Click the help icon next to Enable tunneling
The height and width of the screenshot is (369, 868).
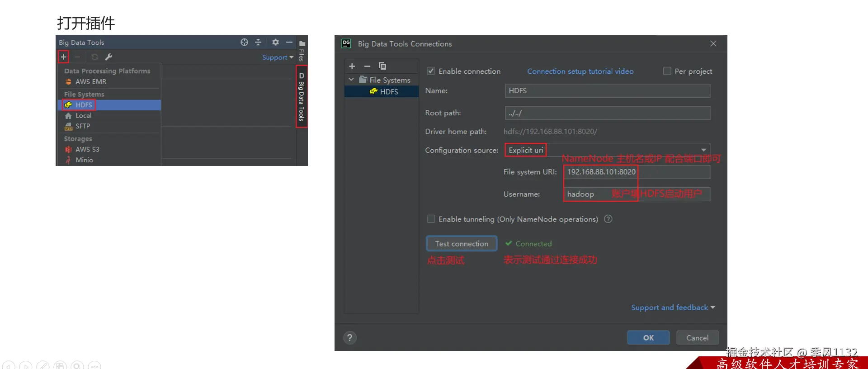608,219
